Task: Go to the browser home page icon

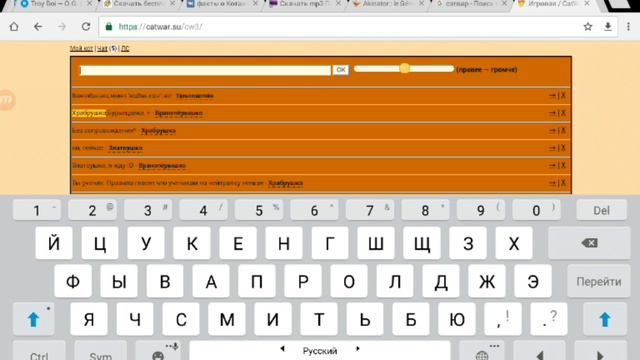Action: click(x=14, y=27)
